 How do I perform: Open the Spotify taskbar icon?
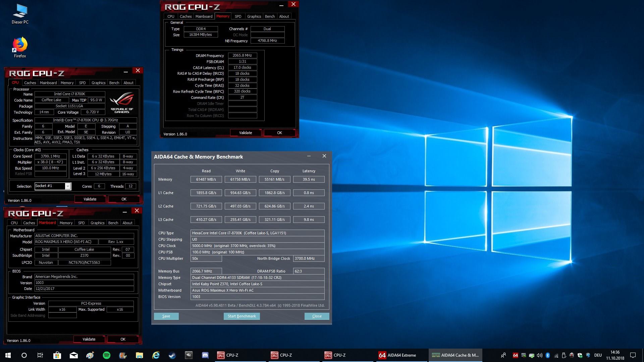106,355
